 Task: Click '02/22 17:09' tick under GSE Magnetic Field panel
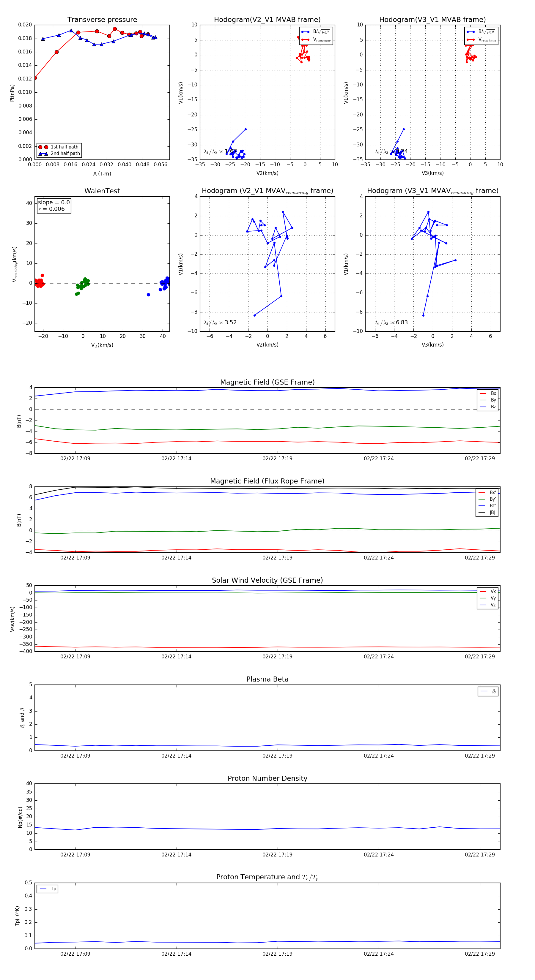(x=75, y=459)
